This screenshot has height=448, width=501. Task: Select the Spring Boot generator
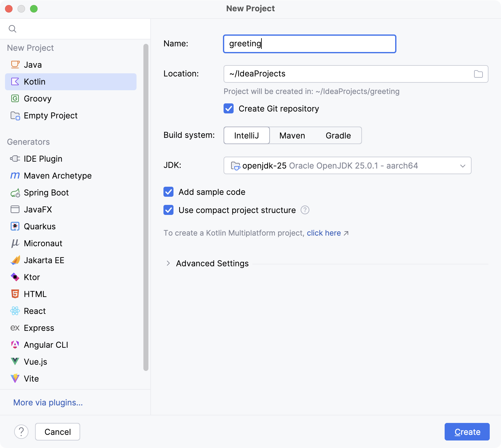[x=46, y=192]
